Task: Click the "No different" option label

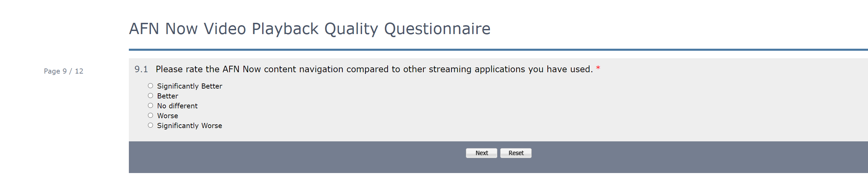Action: click(177, 106)
